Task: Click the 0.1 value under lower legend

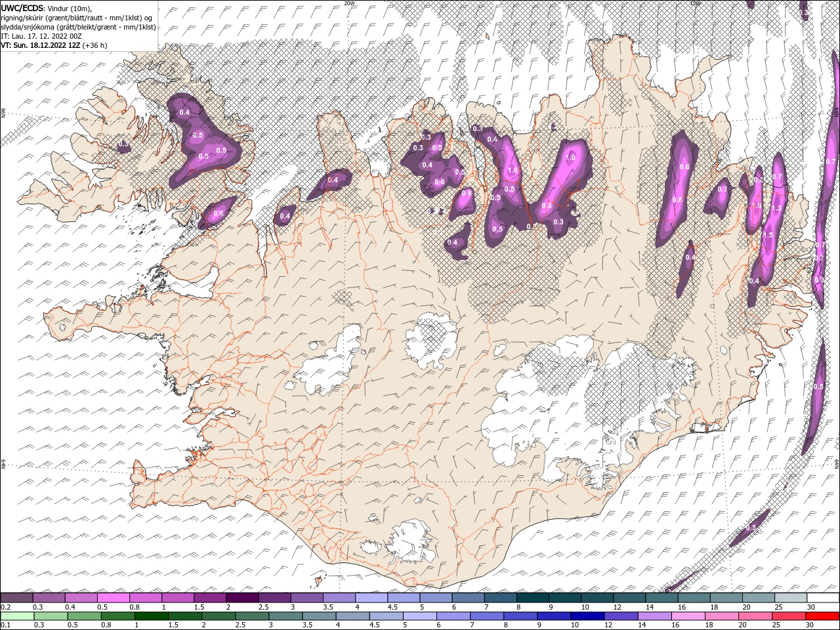Action: coord(5,625)
